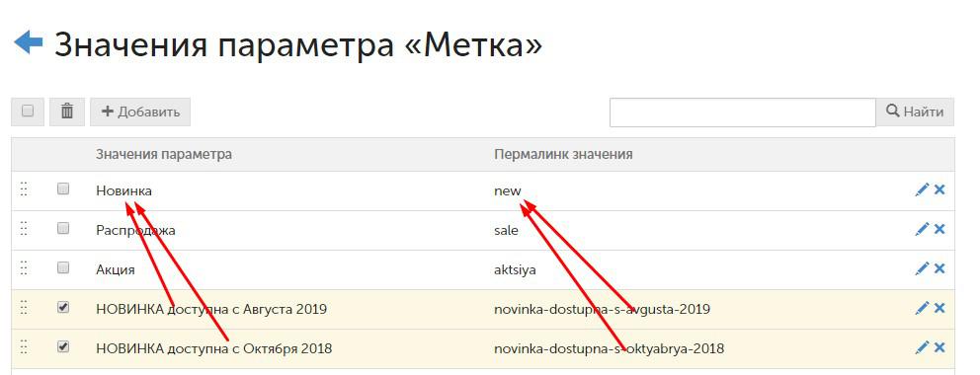980x375 pixels.
Task: Click the Пермалинк значения column header
Action: [563, 154]
